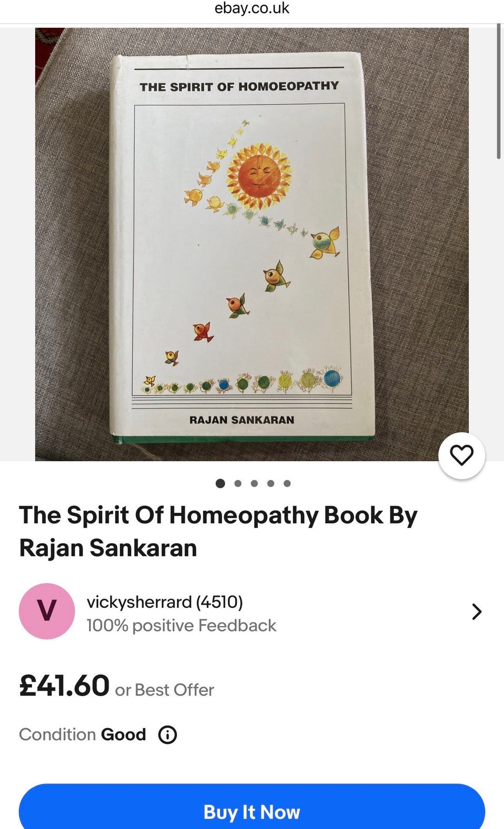Image resolution: width=504 pixels, height=829 pixels.
Task: Click the Buy It Now button
Action: point(252,806)
